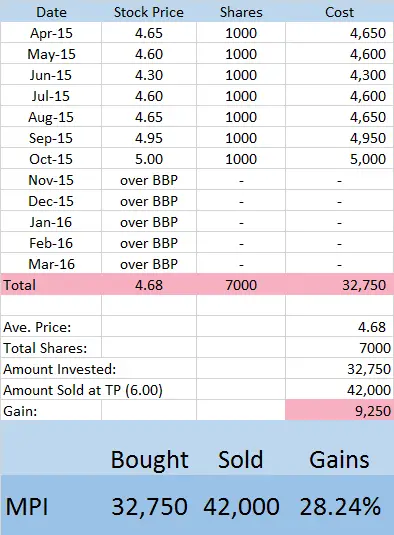Click the Amount Sold at TP value 42,000
The image size is (394, 535).
(x=369, y=390)
